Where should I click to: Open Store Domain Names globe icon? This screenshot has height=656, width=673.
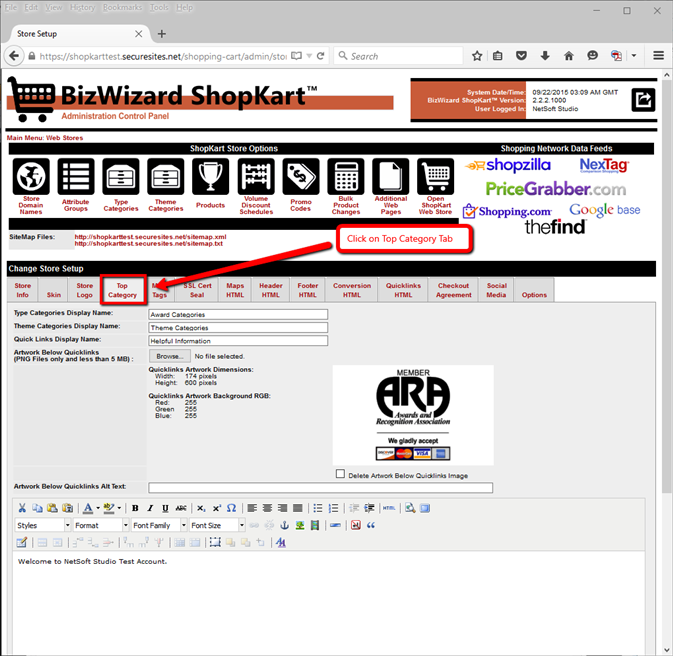click(31, 176)
